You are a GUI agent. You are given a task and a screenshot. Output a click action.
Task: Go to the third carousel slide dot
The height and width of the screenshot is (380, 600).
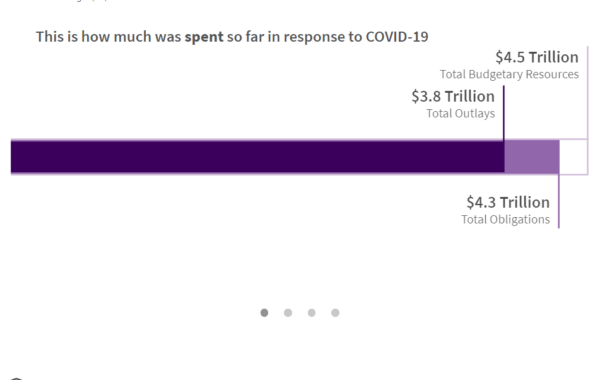311,313
